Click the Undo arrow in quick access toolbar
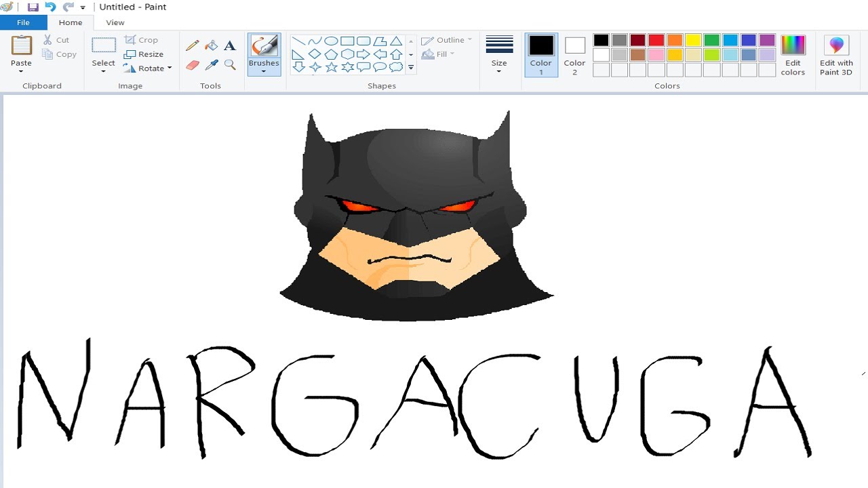The image size is (868, 488). (x=50, y=7)
